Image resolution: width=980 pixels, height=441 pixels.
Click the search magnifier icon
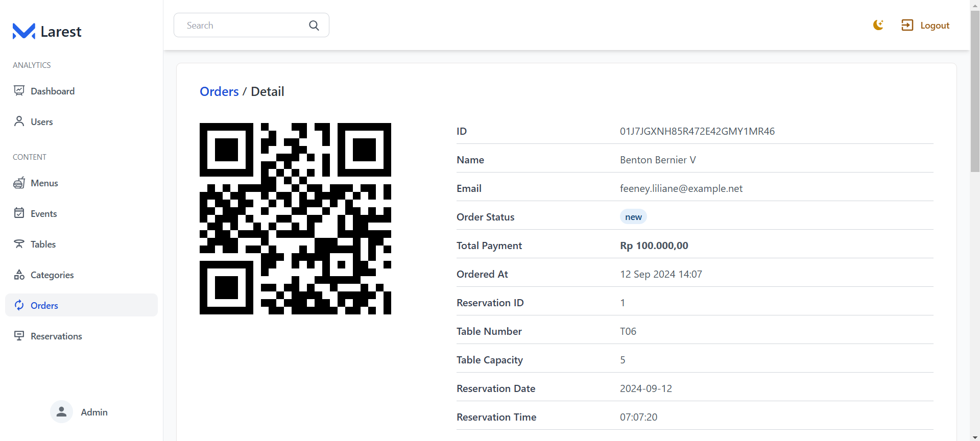314,26
